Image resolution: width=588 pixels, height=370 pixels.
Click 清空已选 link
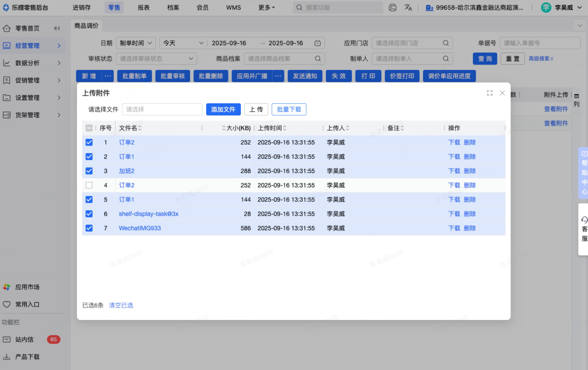[x=121, y=305]
